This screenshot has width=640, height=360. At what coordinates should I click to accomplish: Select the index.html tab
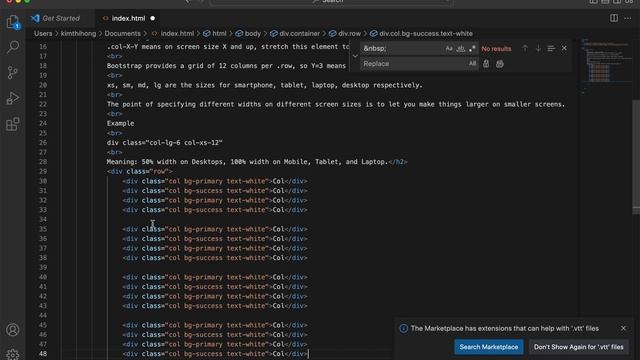point(128,18)
